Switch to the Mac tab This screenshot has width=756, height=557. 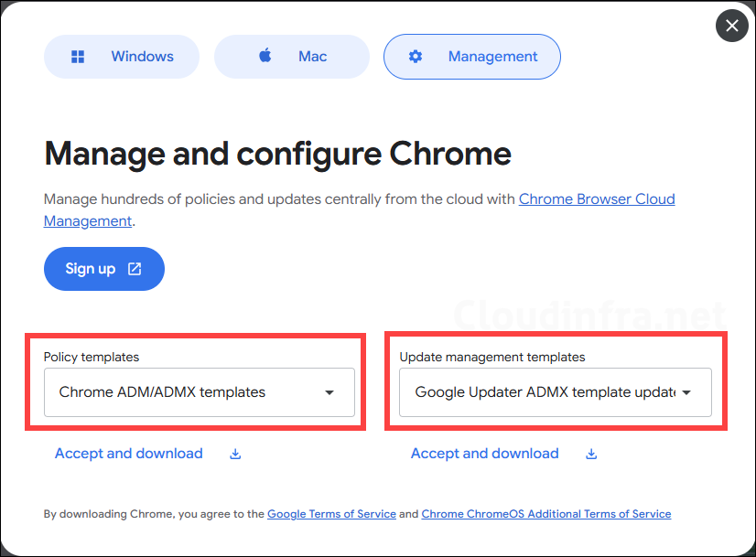point(292,57)
